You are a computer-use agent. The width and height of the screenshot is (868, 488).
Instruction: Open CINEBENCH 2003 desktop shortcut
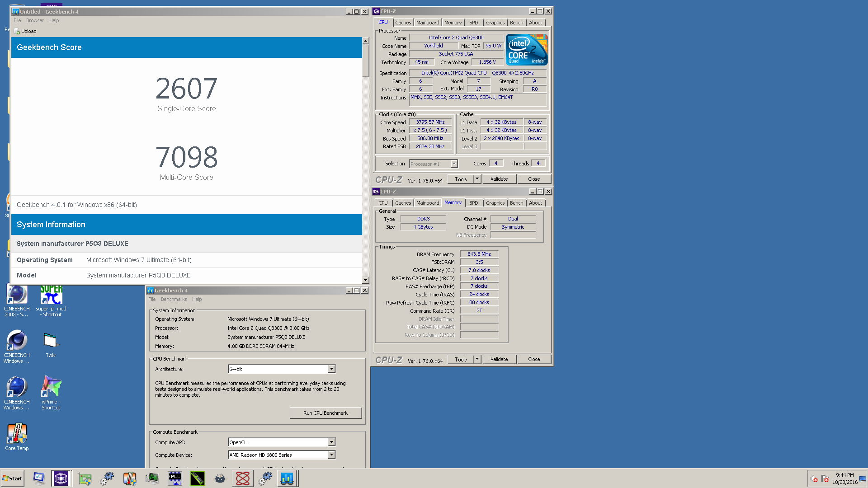click(17, 300)
